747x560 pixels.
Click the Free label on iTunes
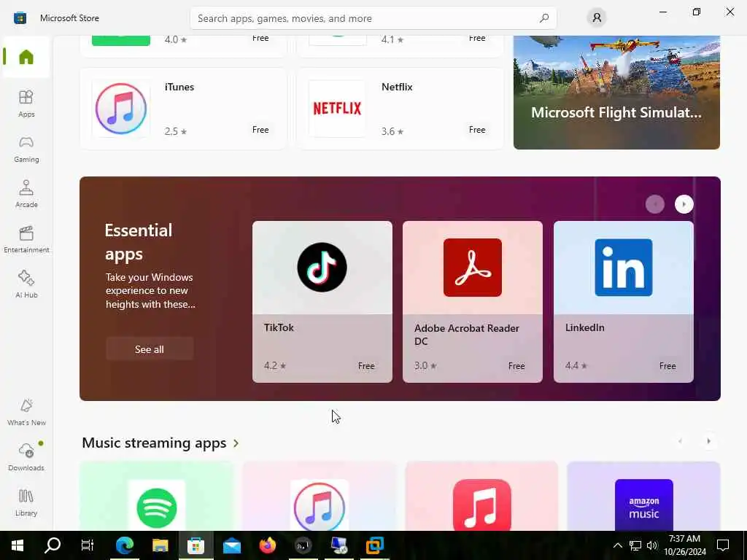click(260, 130)
